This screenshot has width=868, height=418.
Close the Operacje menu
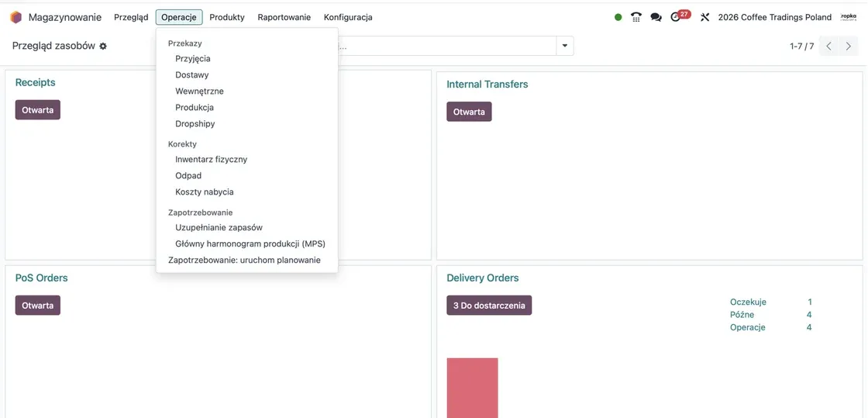(179, 17)
